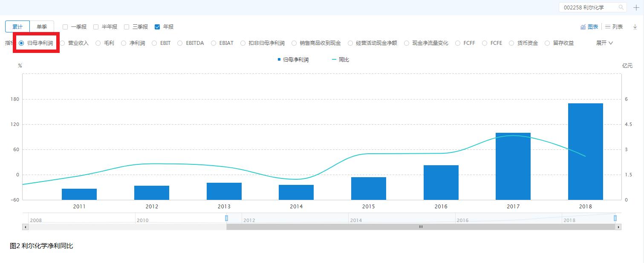The width and height of the screenshot is (644, 263).
Task: Switch to list view (列表)
Action: coord(614,27)
